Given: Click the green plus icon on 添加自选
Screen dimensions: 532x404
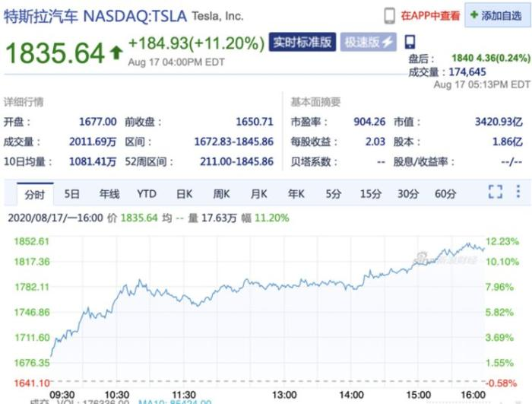Looking at the screenshot, I should pos(474,15).
